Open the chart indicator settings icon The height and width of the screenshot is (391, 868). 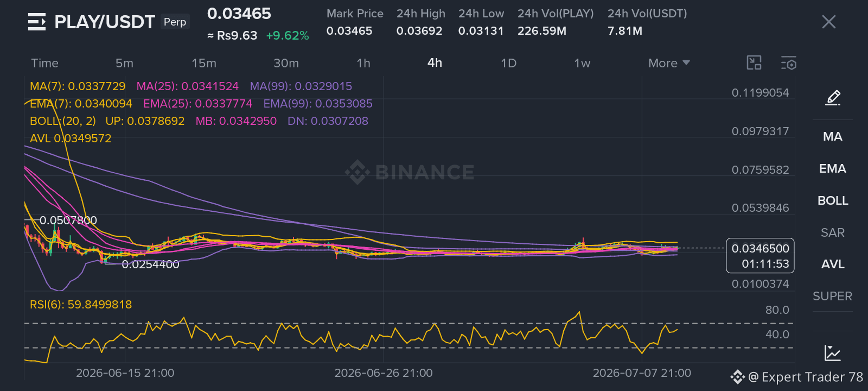(789, 63)
